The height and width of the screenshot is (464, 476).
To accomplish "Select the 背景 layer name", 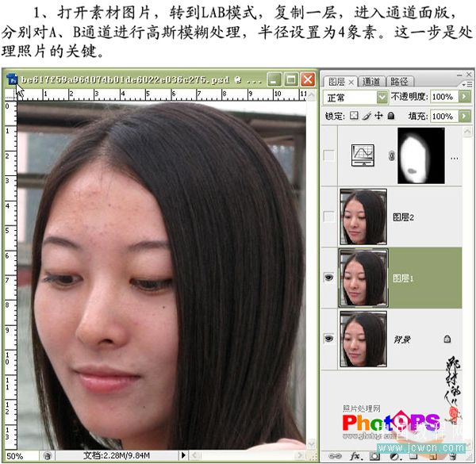I will 402,339.
